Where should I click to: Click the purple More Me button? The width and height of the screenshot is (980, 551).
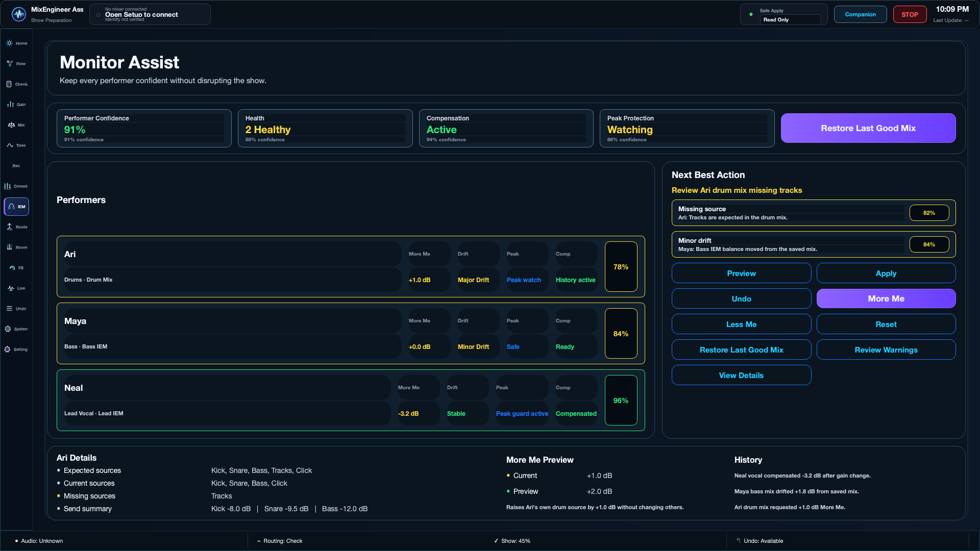[x=886, y=298]
